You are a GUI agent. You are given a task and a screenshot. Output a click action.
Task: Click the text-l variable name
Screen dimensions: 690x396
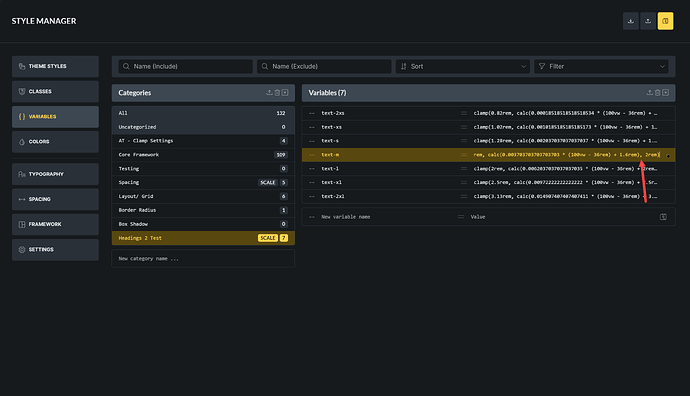pyautogui.click(x=330, y=169)
